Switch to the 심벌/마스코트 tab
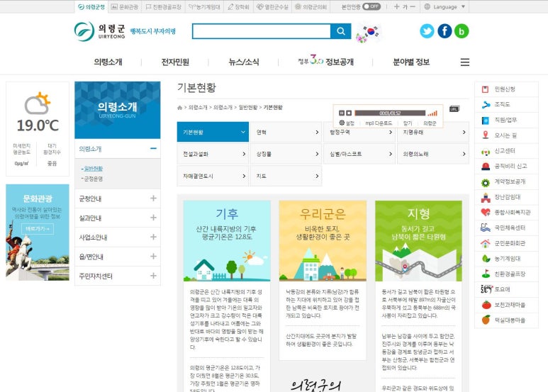The image size is (548, 392). tap(359, 154)
